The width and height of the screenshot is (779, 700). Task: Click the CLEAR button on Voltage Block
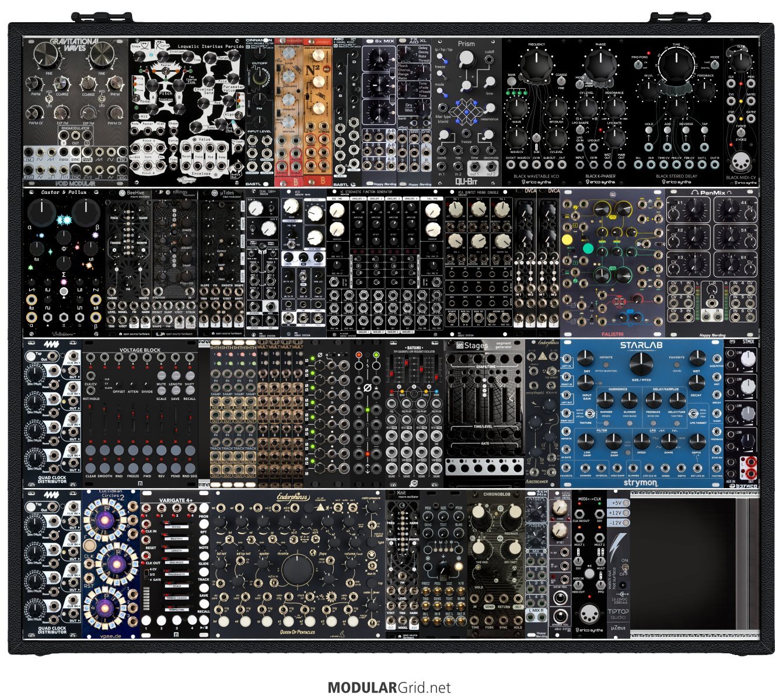coord(90,468)
